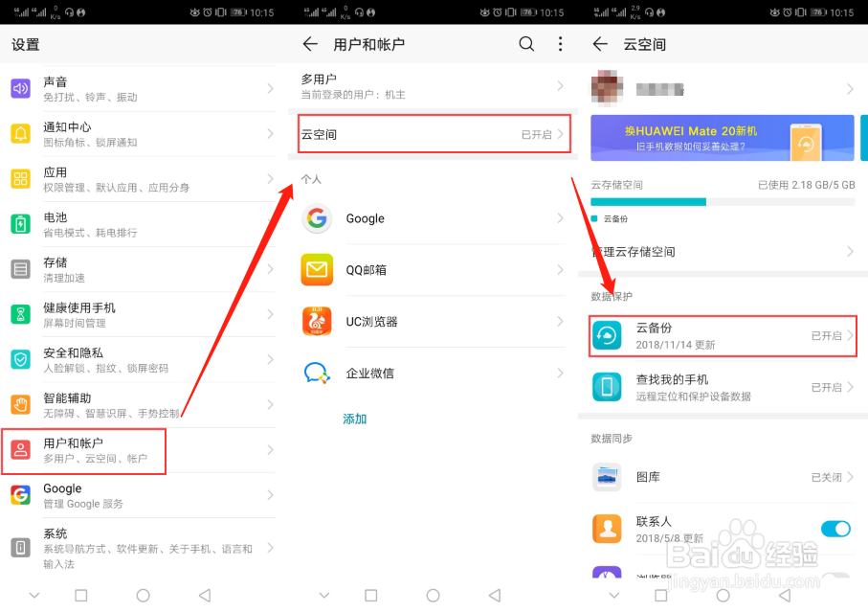Image resolution: width=868 pixels, height=612 pixels.
Task: Open the 电池 settings entry
Action: pos(139,224)
